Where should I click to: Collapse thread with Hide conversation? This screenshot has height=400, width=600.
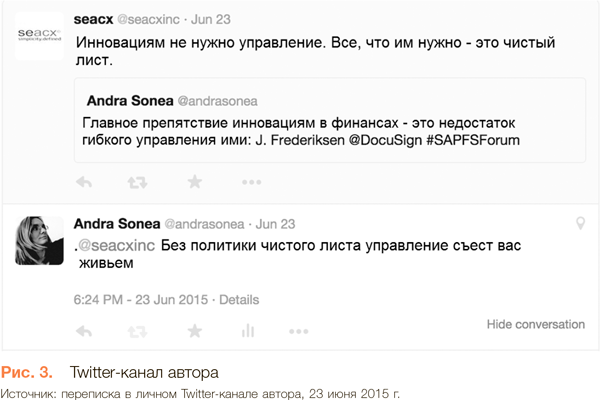[535, 324]
